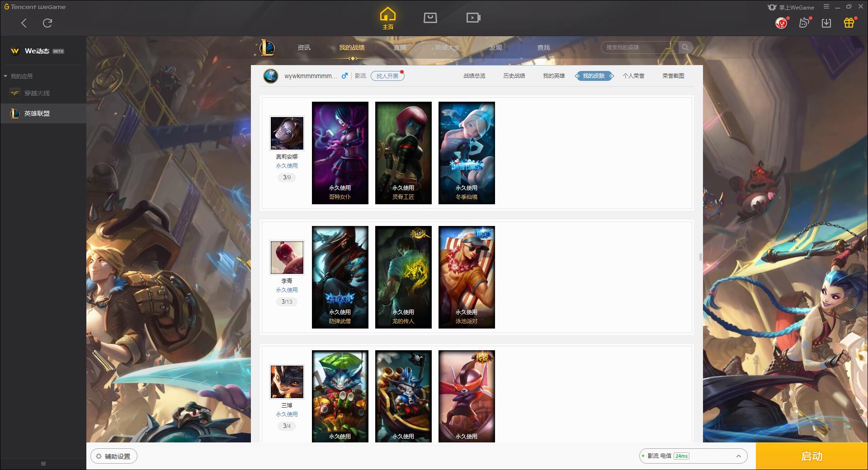
Task: Click the sidebar bottom menu handle
Action: [x=43, y=464]
